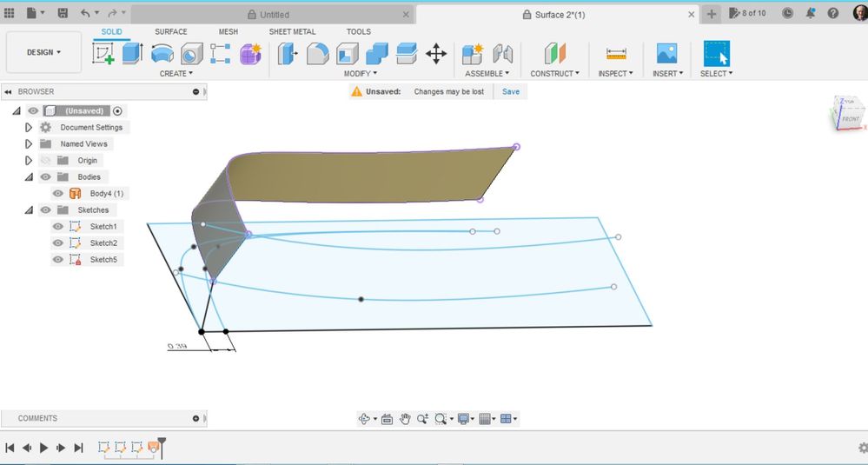
Task: Select the Revolve tool
Action: point(162,54)
